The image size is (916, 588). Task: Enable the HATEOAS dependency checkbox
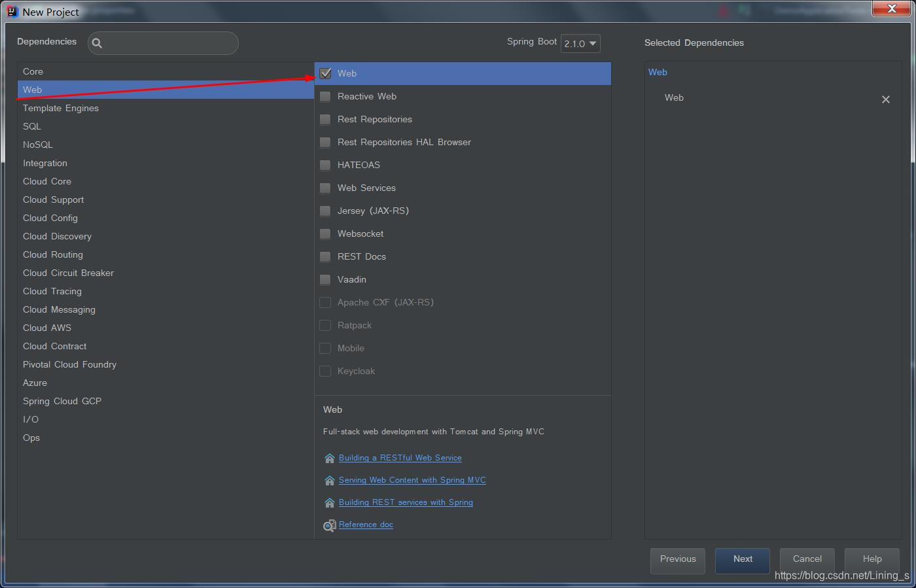coord(325,165)
